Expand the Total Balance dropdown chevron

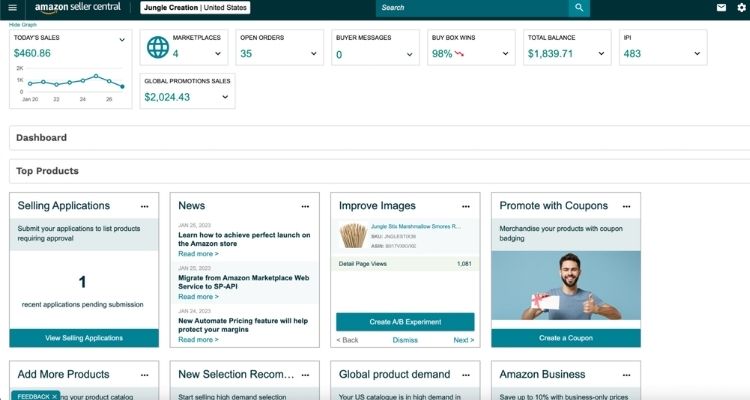pyautogui.click(x=601, y=54)
